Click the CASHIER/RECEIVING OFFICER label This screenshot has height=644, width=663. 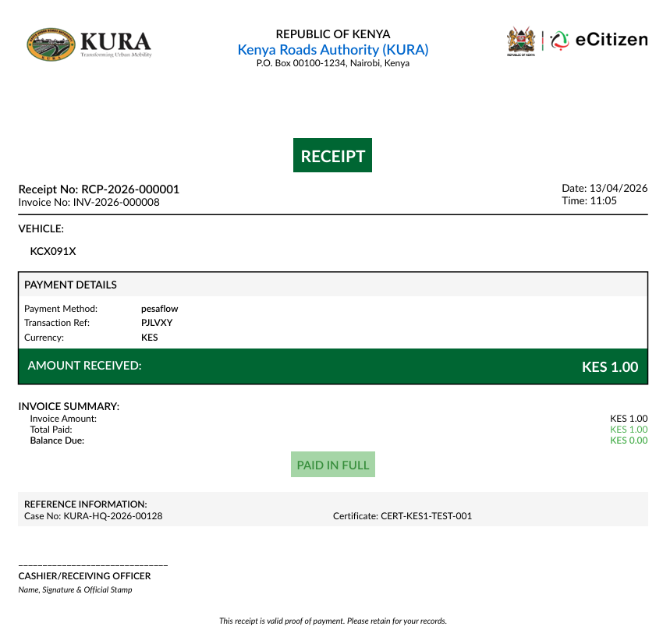pyautogui.click(x=84, y=576)
